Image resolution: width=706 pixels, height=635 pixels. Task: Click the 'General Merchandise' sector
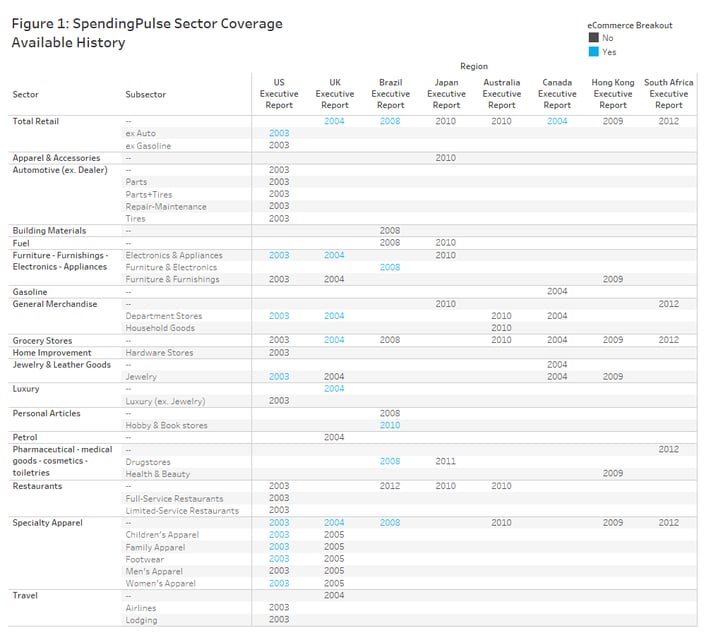pyautogui.click(x=55, y=304)
